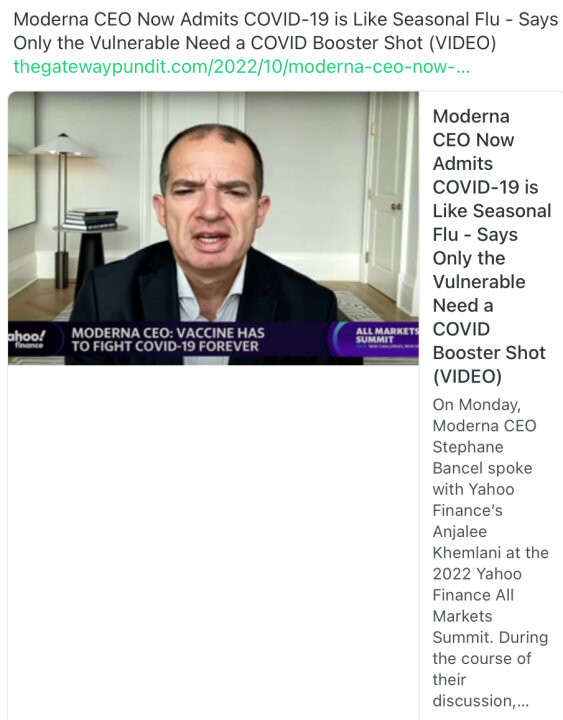This screenshot has width=563, height=720.
Task: Click 'Stephane Bancel spoke' in the card description
Action: coord(482,457)
